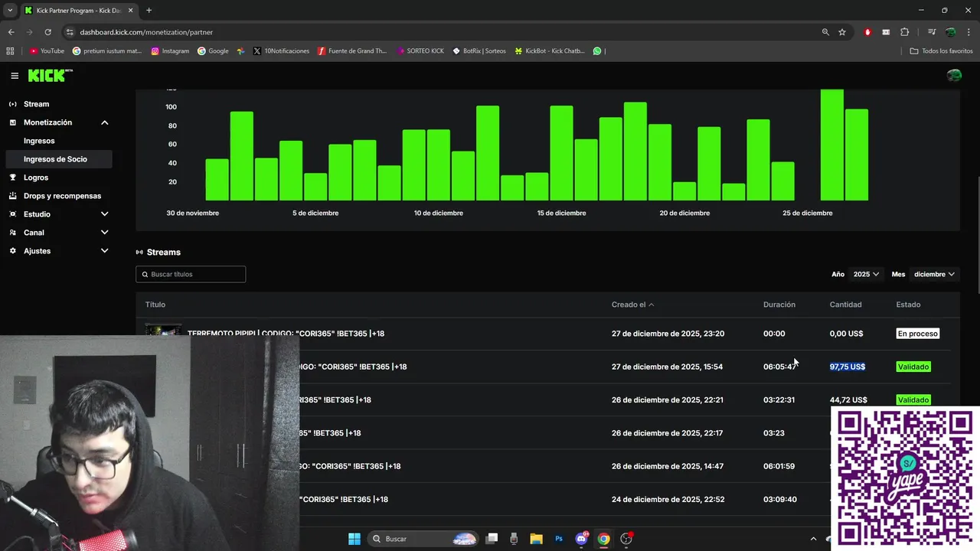Click date 26 de diciembre de 2025, 22:17
Screen dimensions: 980x551
point(667,433)
